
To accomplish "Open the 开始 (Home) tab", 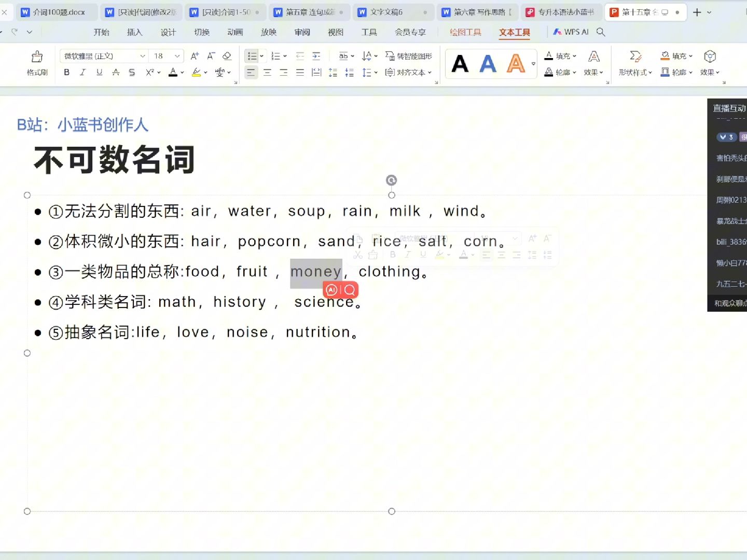I will 101,32.
